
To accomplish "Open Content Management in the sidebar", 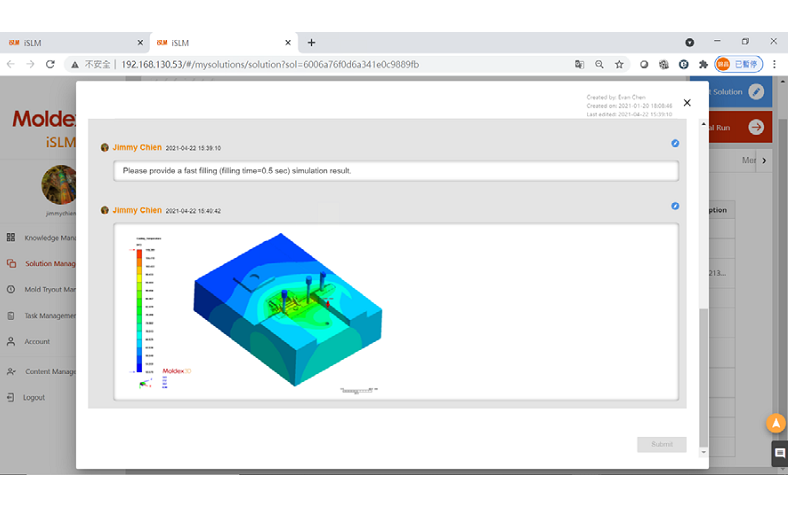I will (x=41, y=372).
